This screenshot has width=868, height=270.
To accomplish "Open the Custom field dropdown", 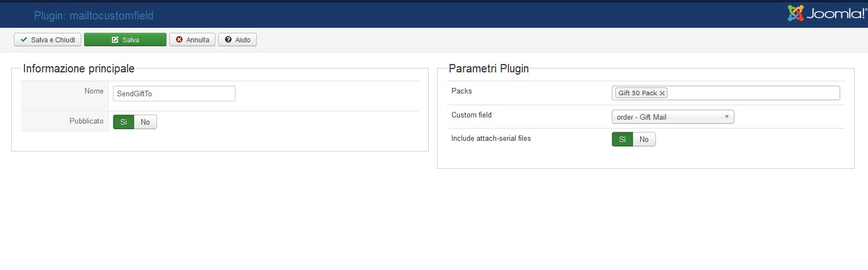I will 673,117.
